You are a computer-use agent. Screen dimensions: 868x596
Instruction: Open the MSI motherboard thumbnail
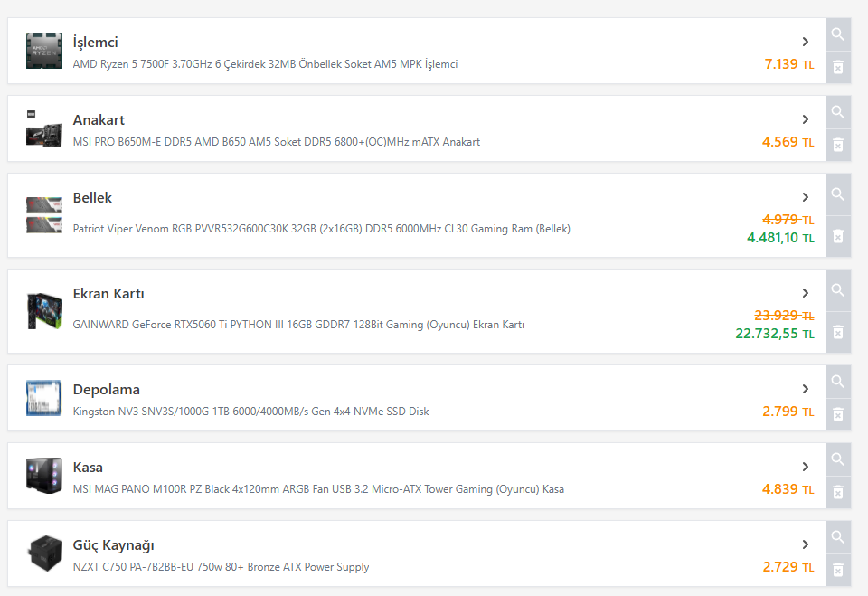44,128
